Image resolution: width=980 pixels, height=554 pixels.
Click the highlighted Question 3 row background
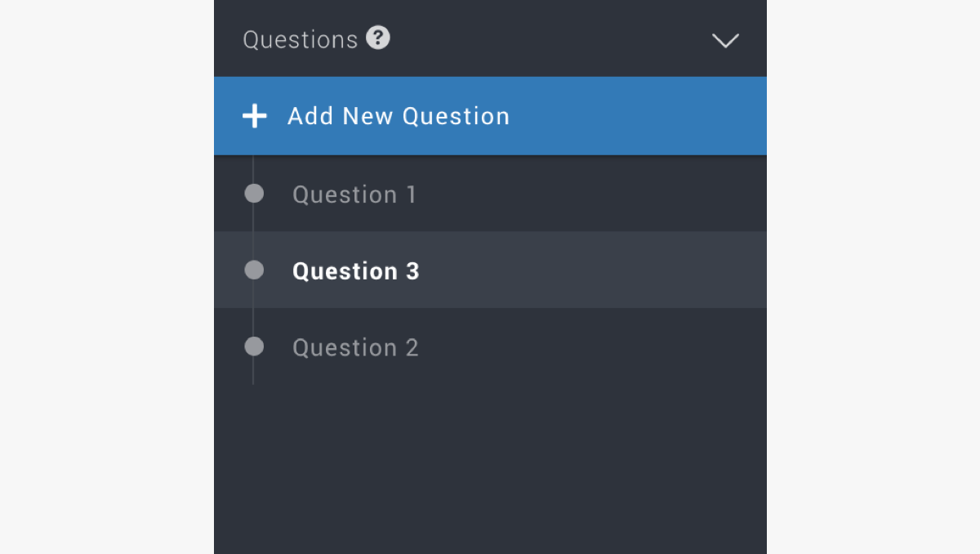[490, 270]
